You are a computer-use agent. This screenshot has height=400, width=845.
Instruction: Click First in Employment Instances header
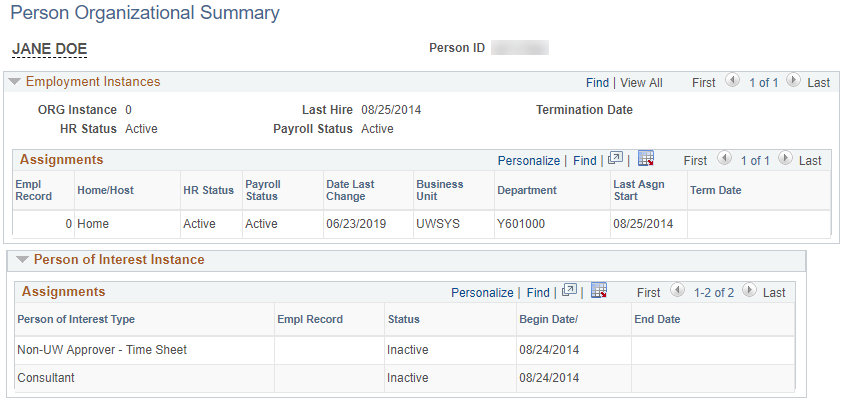point(704,82)
